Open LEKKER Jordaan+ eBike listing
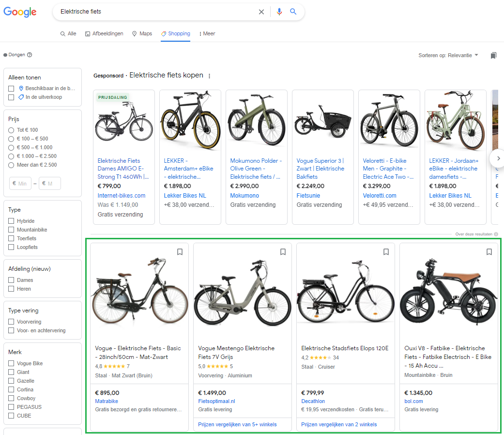This screenshot has width=504, height=435. pyautogui.click(x=454, y=169)
